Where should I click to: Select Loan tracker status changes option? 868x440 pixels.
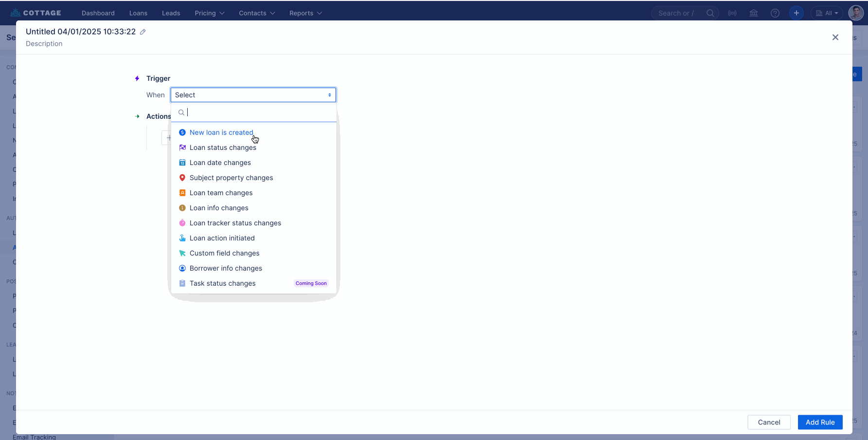click(x=254, y=223)
